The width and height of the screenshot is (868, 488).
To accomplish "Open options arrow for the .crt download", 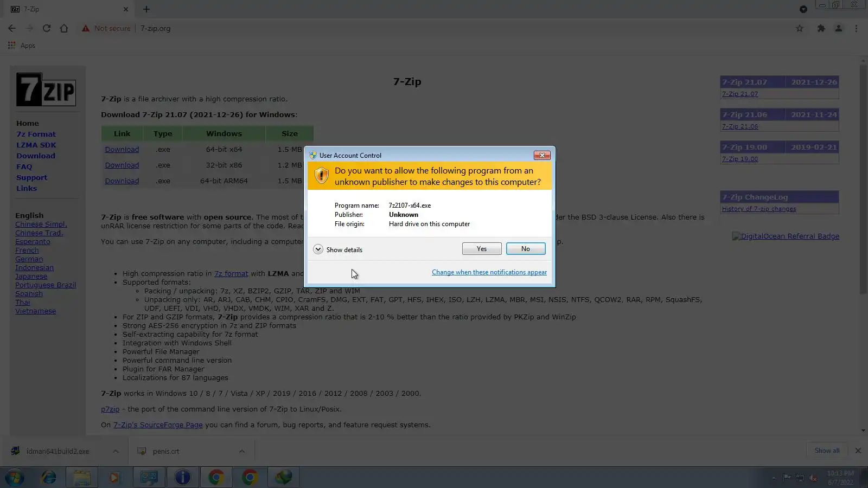I will click(242, 451).
